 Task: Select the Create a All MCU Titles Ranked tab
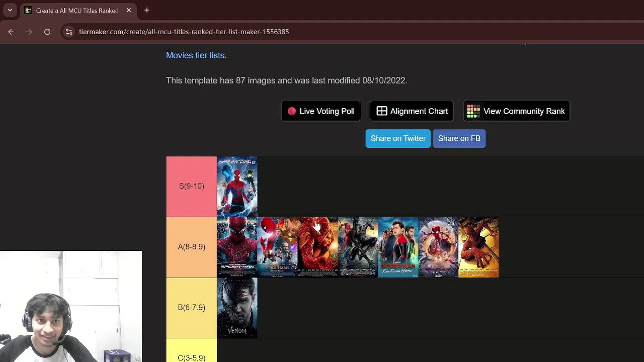pos(78,10)
